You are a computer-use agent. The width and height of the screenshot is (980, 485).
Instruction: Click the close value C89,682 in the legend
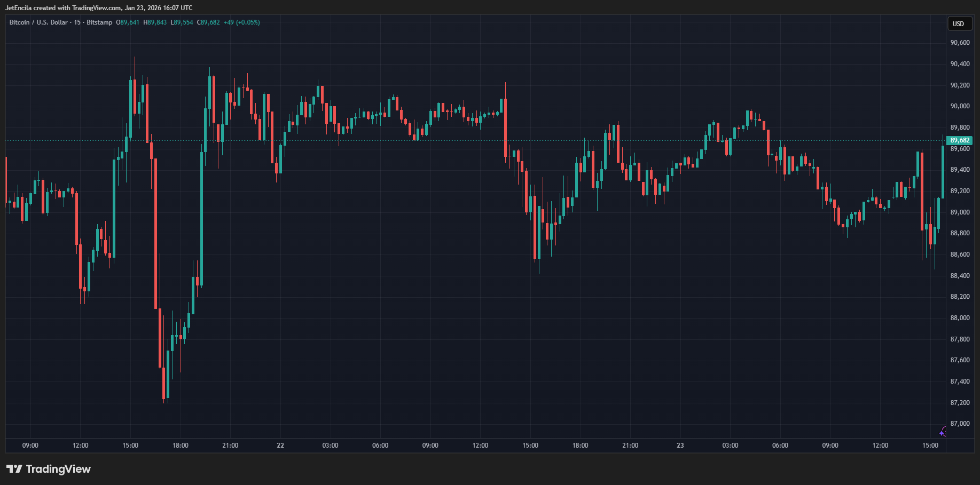[x=208, y=22]
